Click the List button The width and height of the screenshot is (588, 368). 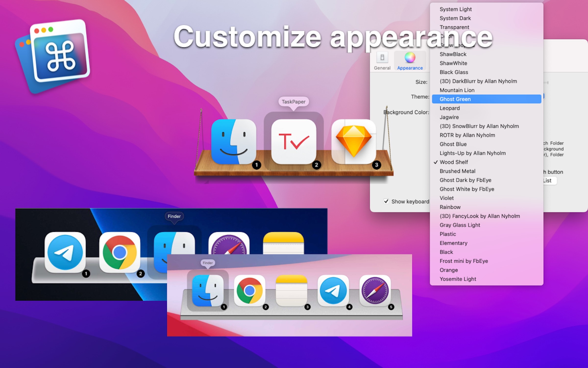550,181
